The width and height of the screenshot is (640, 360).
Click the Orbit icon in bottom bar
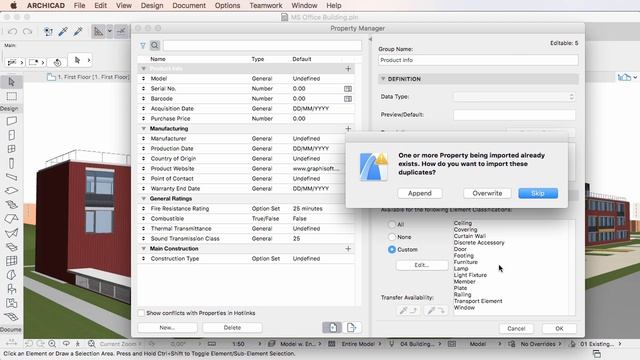point(66,344)
